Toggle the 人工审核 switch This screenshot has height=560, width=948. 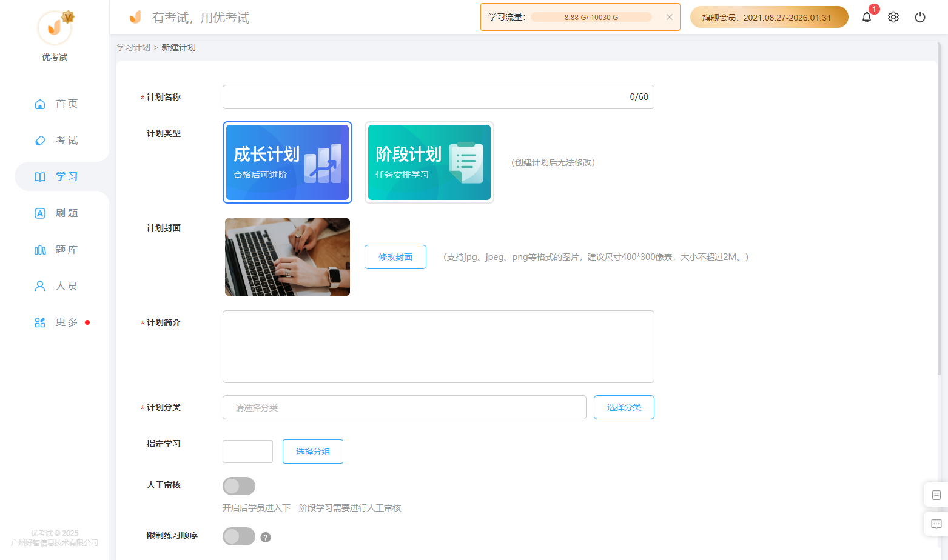[239, 486]
